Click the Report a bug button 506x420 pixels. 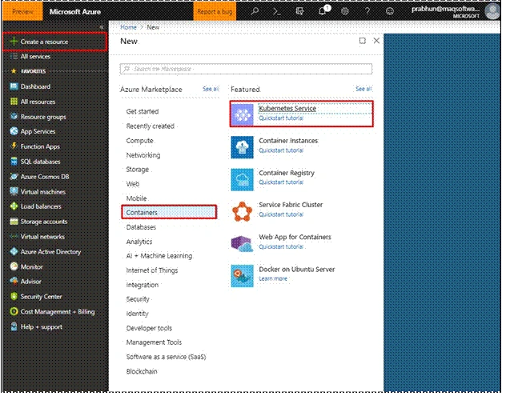(x=215, y=12)
